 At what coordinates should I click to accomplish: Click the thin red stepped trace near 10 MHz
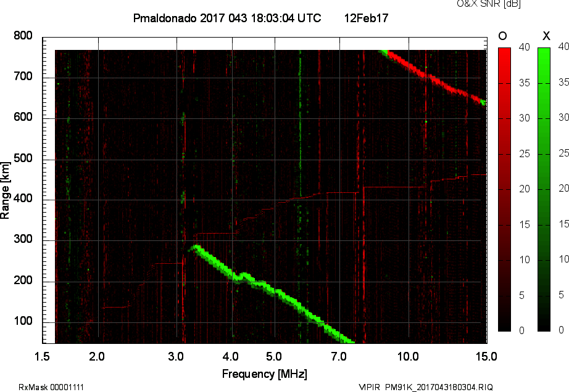(394, 187)
